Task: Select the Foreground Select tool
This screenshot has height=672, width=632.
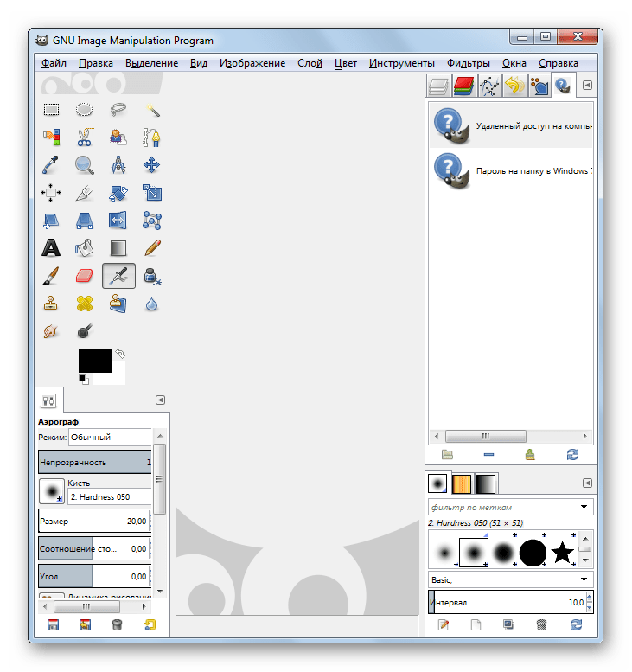Action: pyautogui.click(x=118, y=138)
